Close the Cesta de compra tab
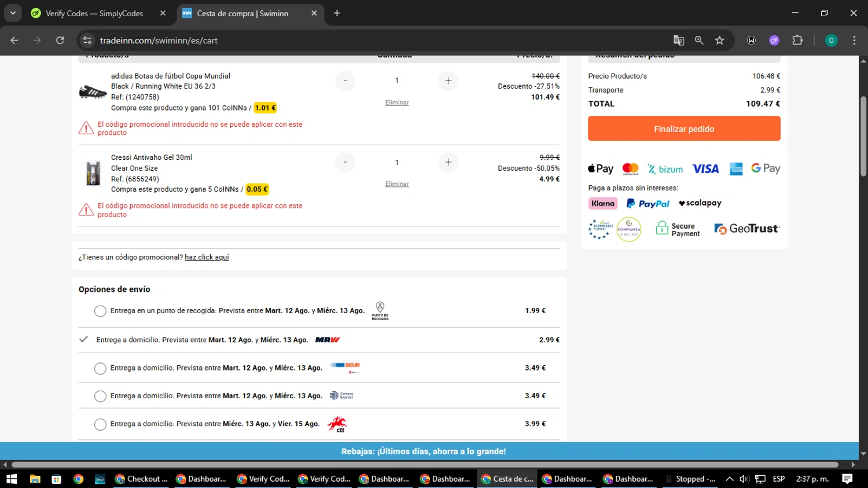868x488 pixels. (314, 13)
